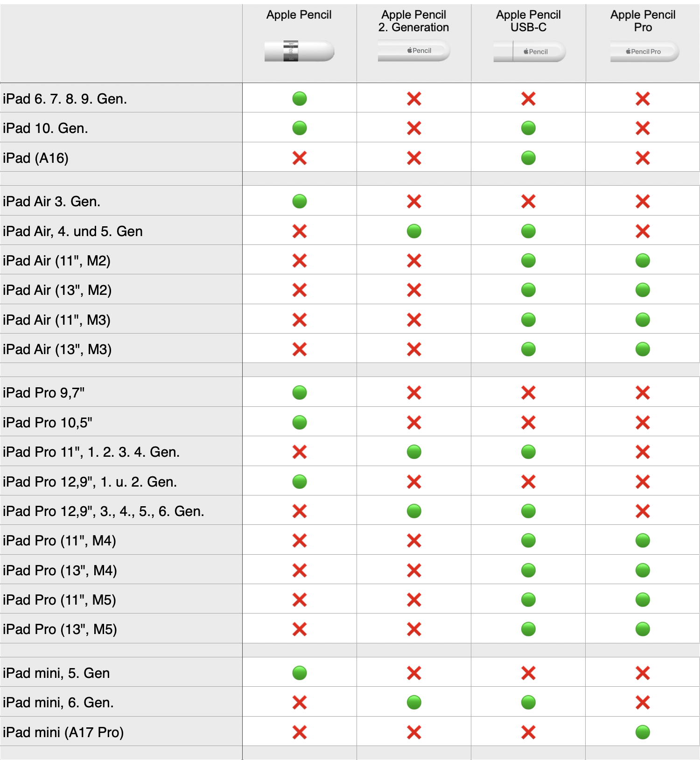Click red cross for iPad Air 3. Gen. Pencil Pro
Screen dimensions: 700x760
[x=643, y=202]
